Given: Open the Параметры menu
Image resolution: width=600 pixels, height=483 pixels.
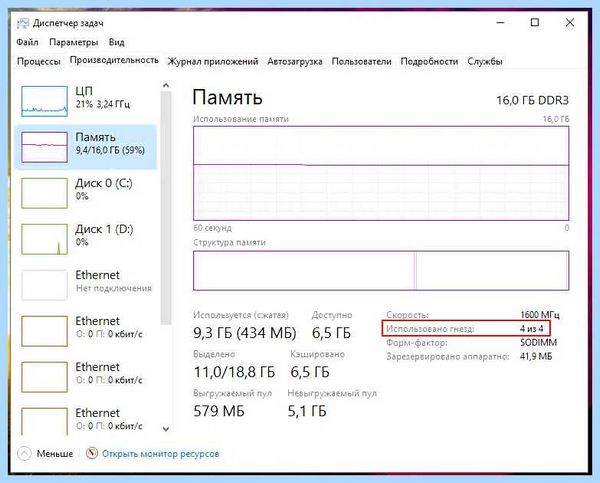Looking at the screenshot, I should (73, 42).
